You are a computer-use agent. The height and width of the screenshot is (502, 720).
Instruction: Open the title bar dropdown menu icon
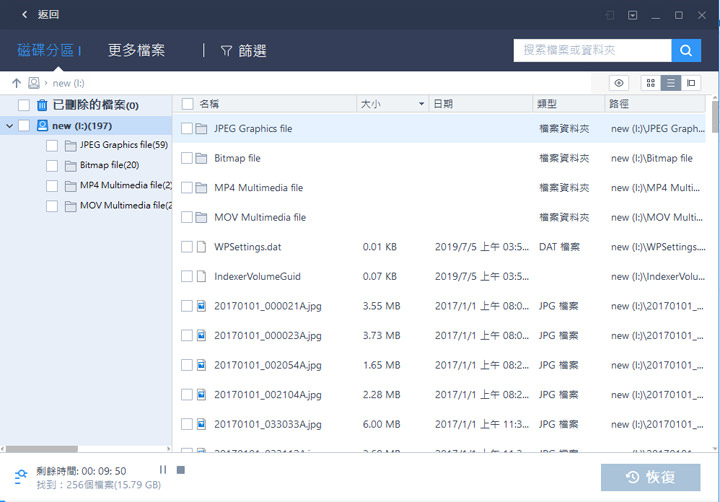(x=633, y=15)
